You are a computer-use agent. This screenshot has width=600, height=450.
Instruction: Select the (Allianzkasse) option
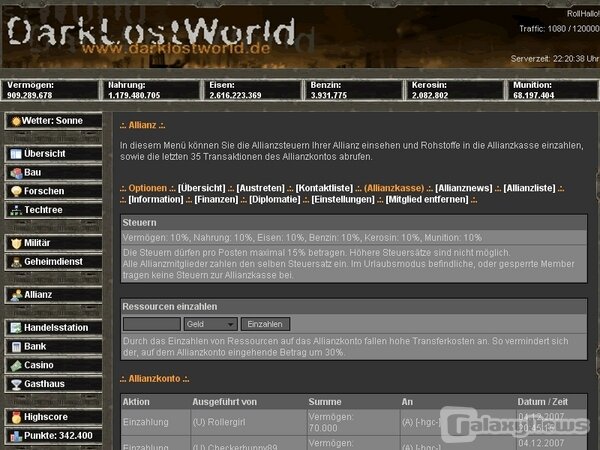pos(394,188)
